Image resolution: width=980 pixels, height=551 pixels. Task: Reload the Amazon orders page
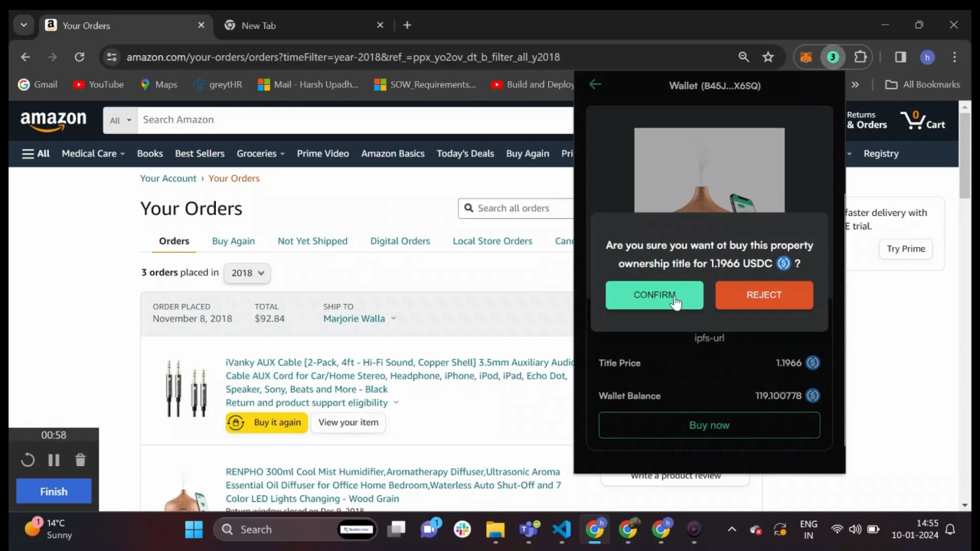click(79, 57)
